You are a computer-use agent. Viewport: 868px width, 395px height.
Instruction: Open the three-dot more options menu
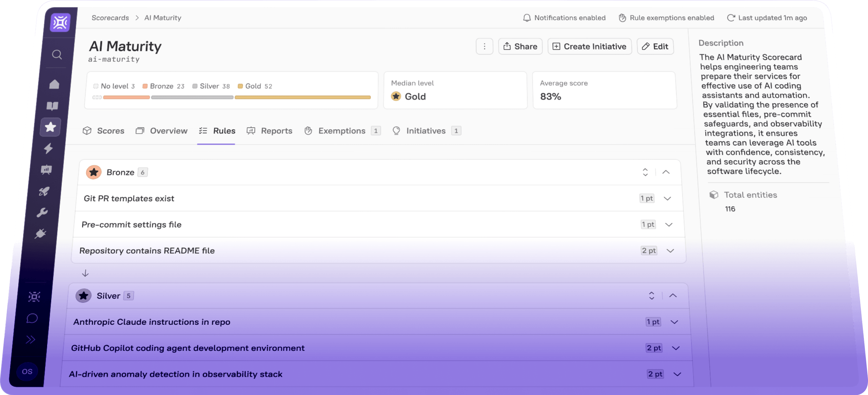click(485, 46)
